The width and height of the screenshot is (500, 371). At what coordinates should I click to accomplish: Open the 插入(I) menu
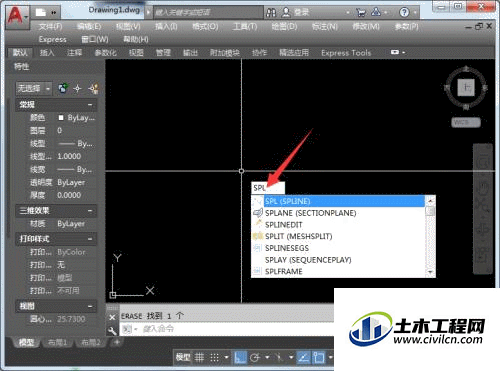[166, 26]
